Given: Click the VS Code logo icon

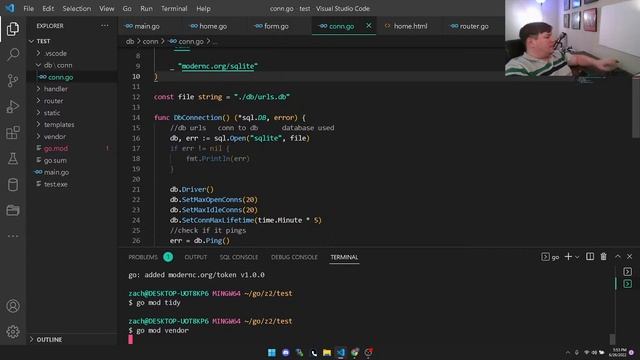Looking at the screenshot, I should click(10, 8).
